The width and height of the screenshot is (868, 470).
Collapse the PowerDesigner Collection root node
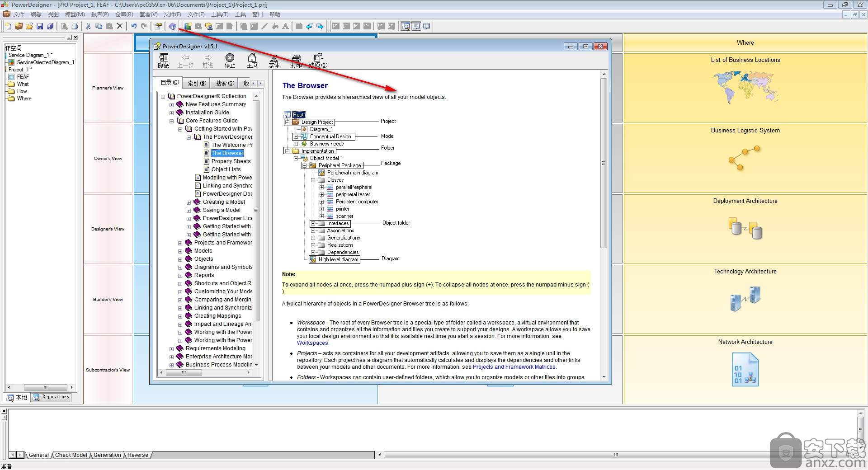coord(163,97)
